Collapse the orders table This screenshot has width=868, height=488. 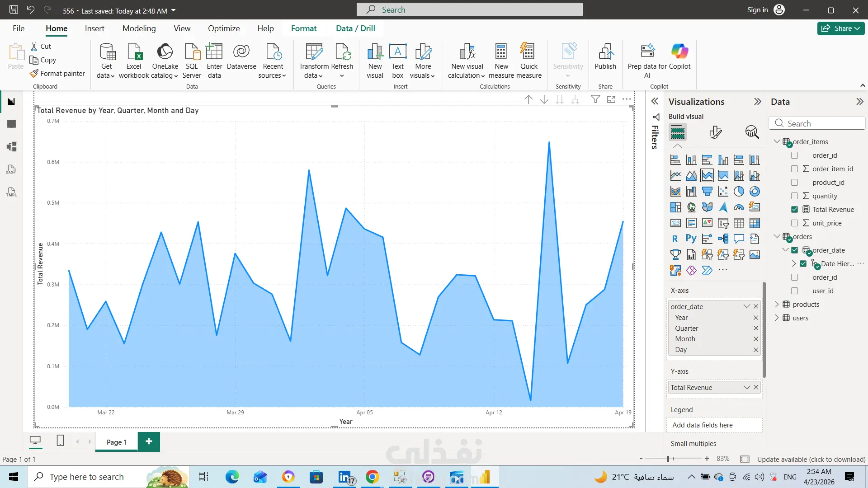point(777,236)
